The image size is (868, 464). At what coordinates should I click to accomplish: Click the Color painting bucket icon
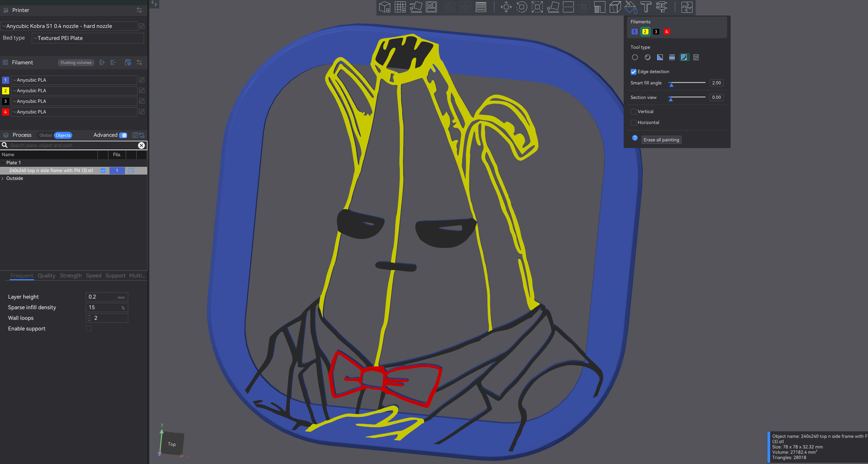[630, 7]
